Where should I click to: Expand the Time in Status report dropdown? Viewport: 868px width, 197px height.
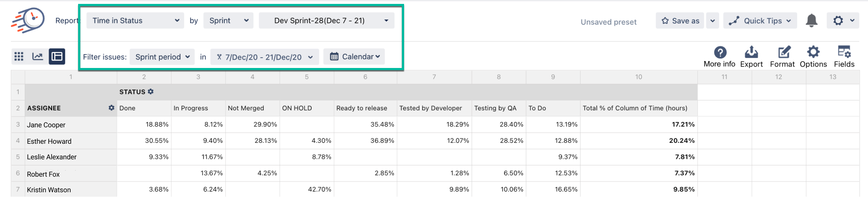(x=135, y=21)
